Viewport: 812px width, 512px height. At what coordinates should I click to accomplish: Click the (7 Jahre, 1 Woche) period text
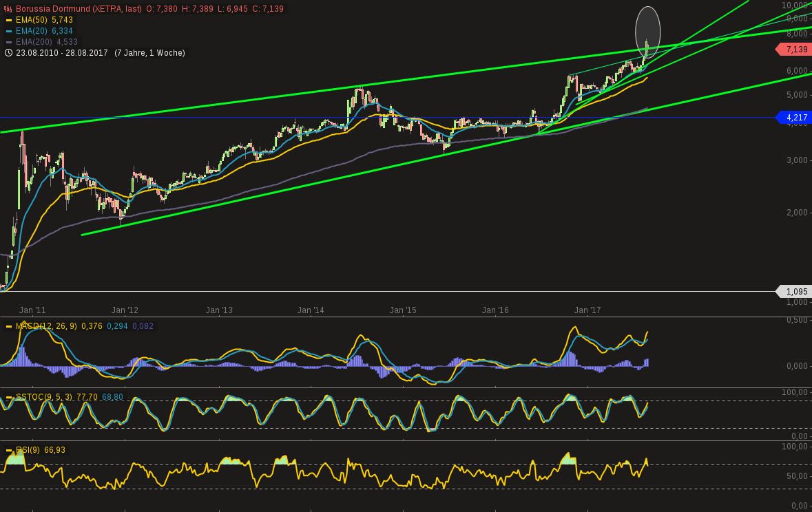[x=149, y=53]
